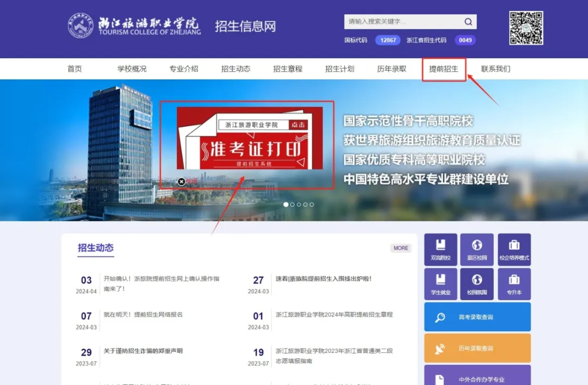Open the 学生就业 tile
Image resolution: width=588 pixels, height=385 pixels.
click(440, 284)
